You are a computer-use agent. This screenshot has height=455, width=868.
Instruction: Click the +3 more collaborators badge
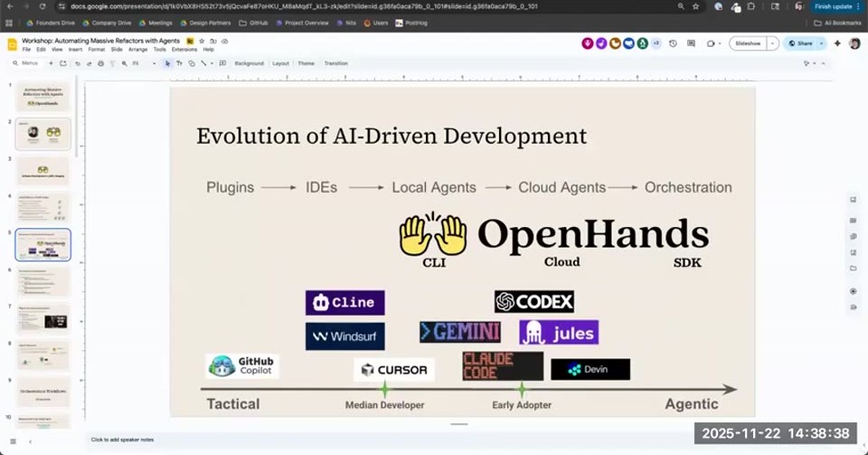click(x=656, y=43)
